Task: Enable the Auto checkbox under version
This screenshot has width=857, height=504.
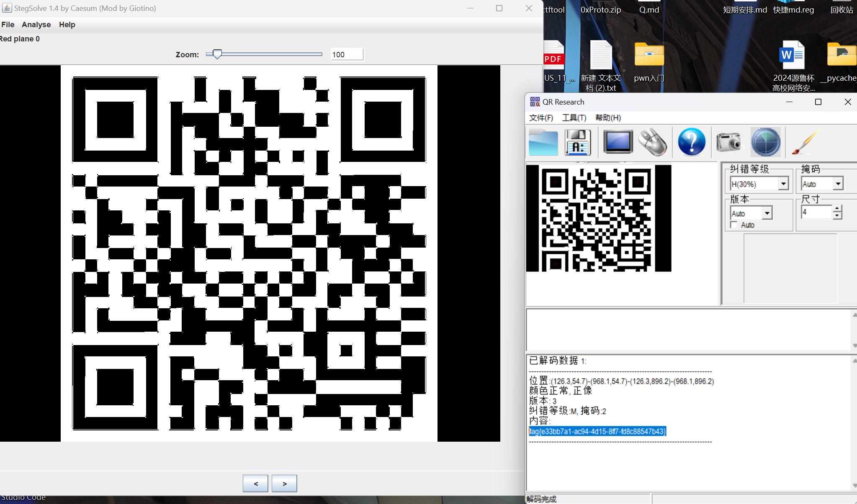Action: (734, 225)
